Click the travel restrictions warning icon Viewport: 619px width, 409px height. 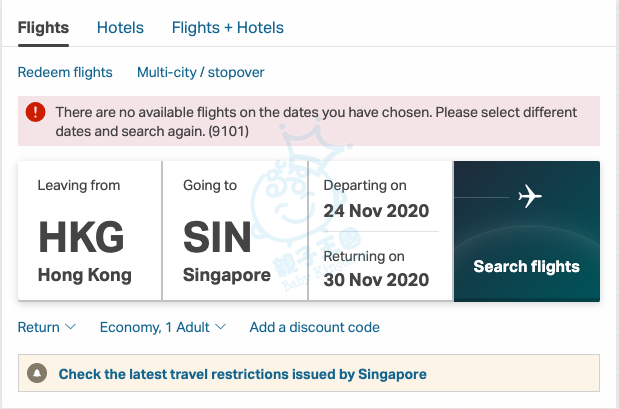coord(37,374)
